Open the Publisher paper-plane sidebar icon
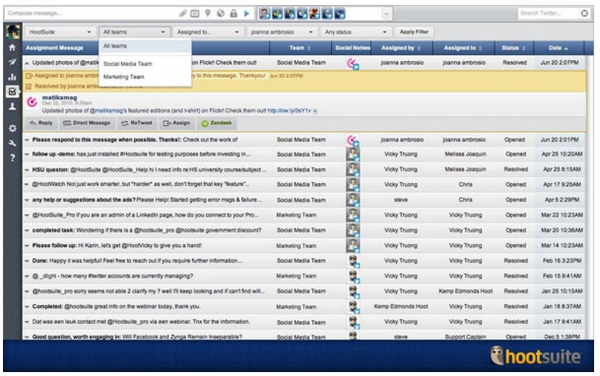The width and height of the screenshot is (600, 376). pos(12,62)
